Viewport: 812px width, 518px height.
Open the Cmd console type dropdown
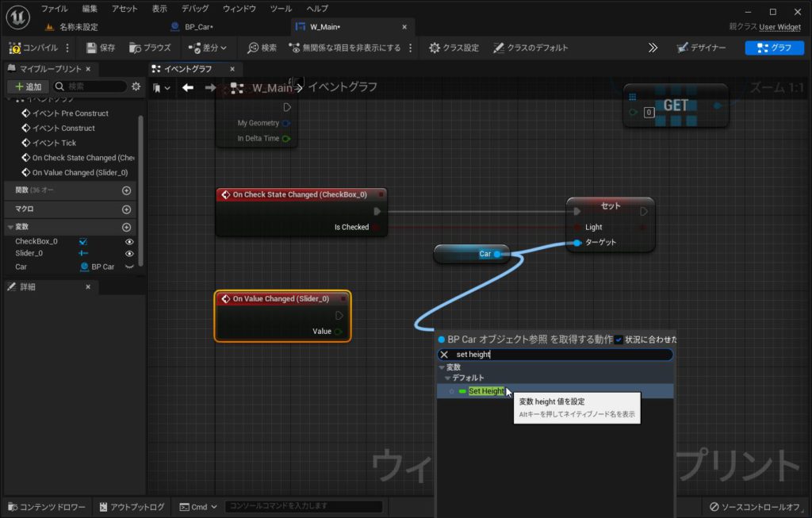click(197, 507)
